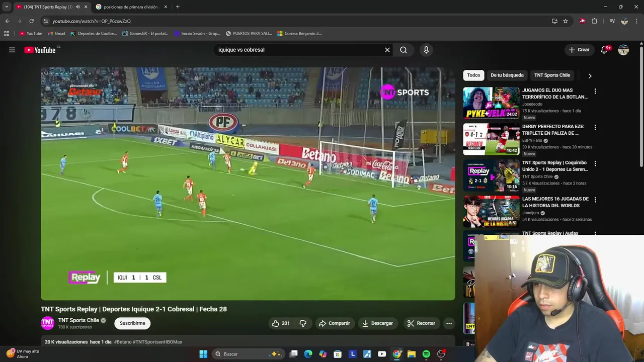Image resolution: width=644 pixels, height=362 pixels.
Task: Open a new tab with plus
Action: tap(178, 7)
